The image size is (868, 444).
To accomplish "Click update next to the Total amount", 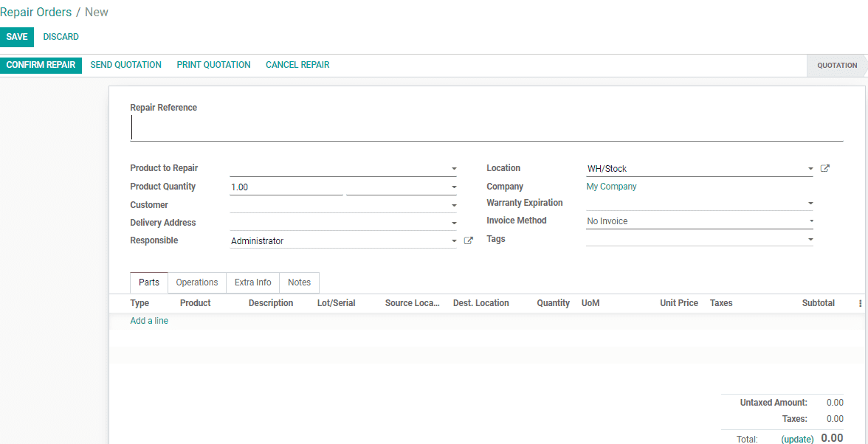I will 797,438.
